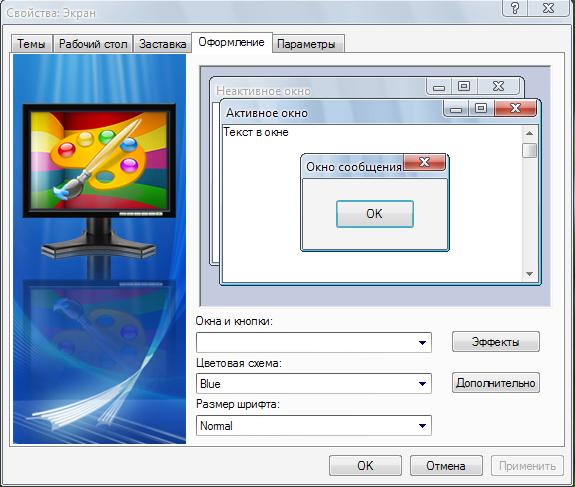Click minimize icon of Активное окно preview

456,109
